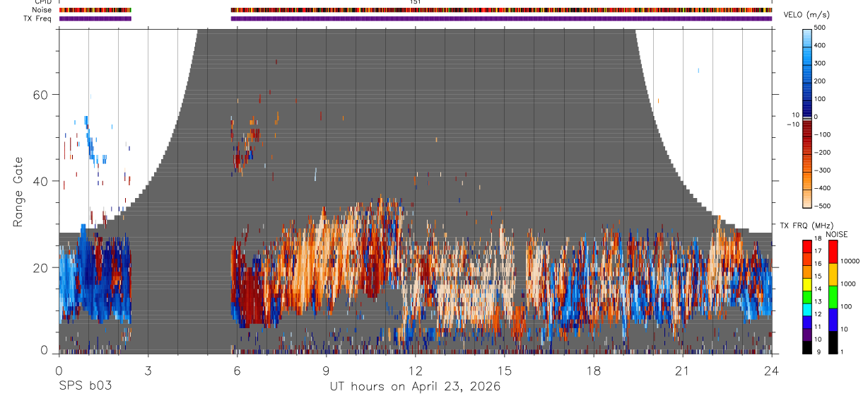
Task: Click the 40 tick on the Range Gate axis
Action: tap(42, 181)
